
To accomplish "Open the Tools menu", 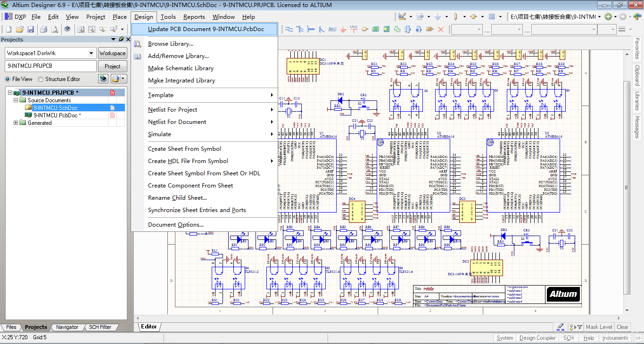I will pos(168,17).
